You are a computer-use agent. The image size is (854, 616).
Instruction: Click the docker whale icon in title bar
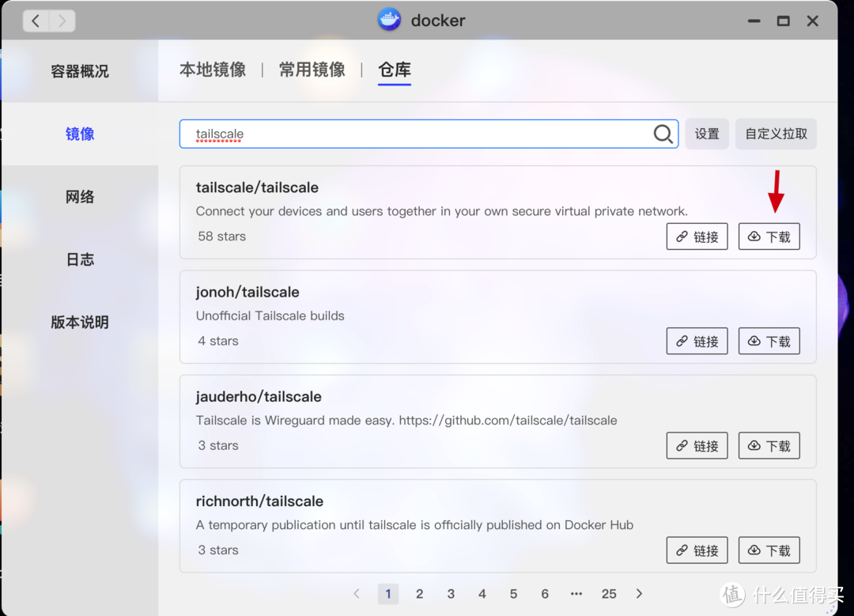[x=389, y=20]
